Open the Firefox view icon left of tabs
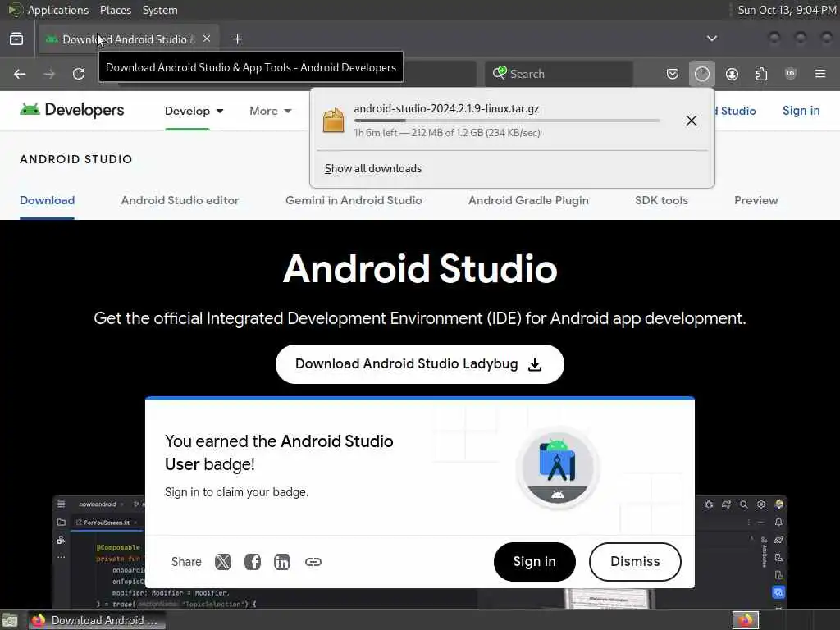The image size is (840, 630). [16, 39]
